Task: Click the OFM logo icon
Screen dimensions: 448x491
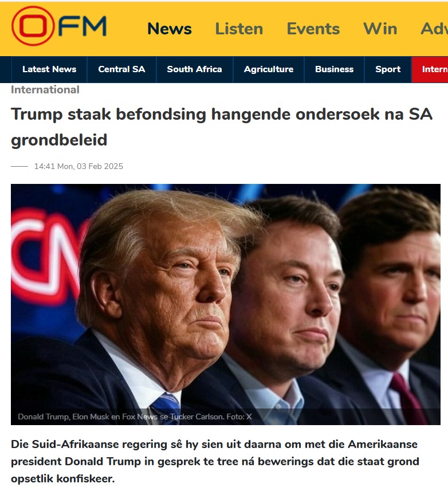Action: click(x=58, y=26)
